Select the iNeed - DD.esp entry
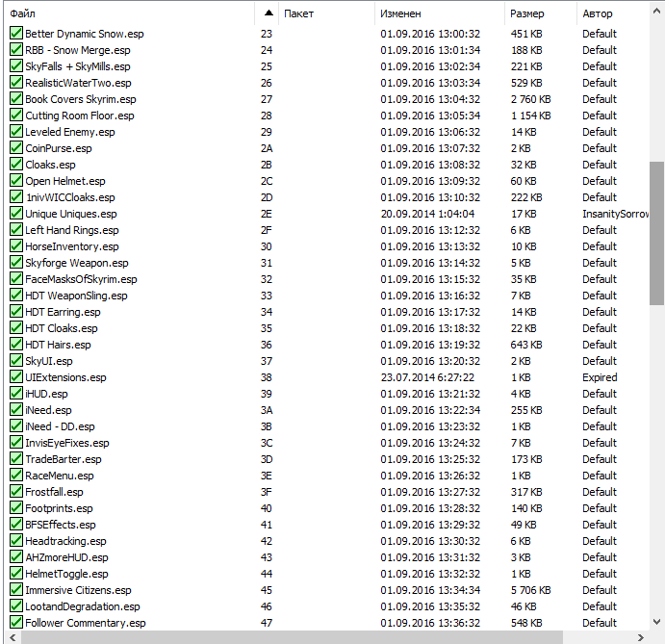Viewport: 665px width, 644px height. point(60,426)
